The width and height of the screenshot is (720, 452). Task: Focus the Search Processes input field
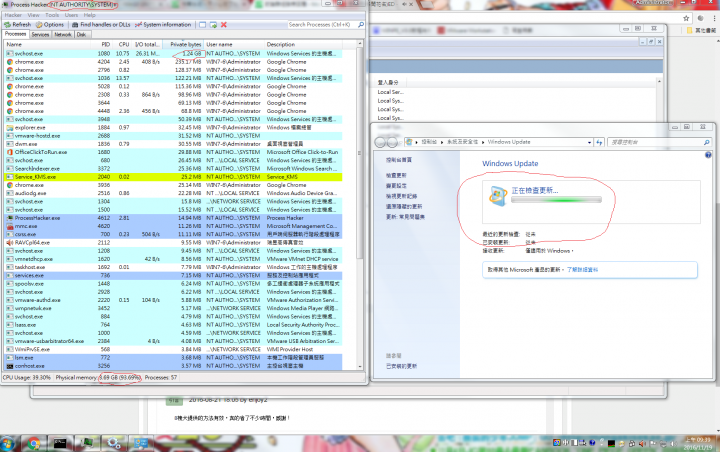(322, 24)
